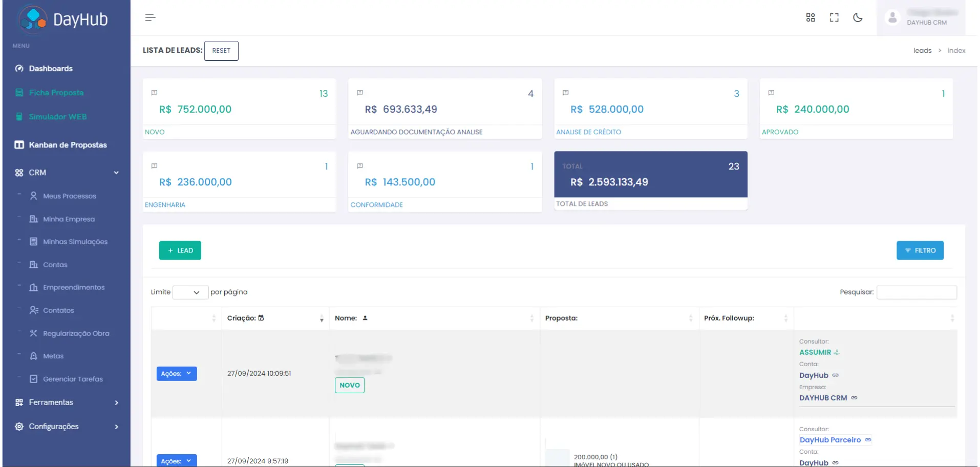
Task: Select the ANALISE DE CRÉDITO card
Action: pos(651,109)
